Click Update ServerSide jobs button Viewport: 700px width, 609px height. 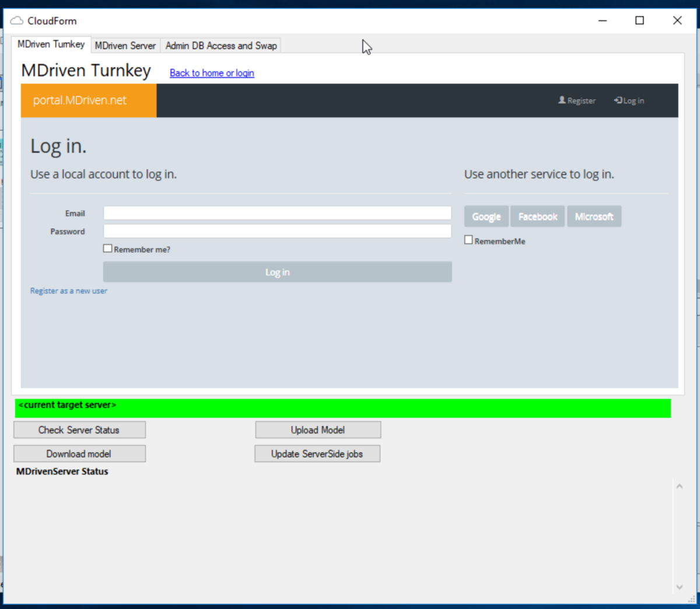point(317,454)
